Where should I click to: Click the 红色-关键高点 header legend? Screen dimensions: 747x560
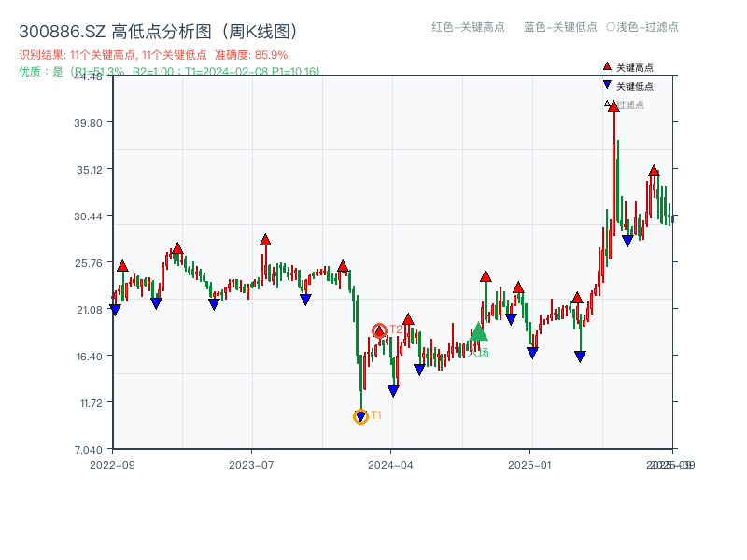[468, 27]
